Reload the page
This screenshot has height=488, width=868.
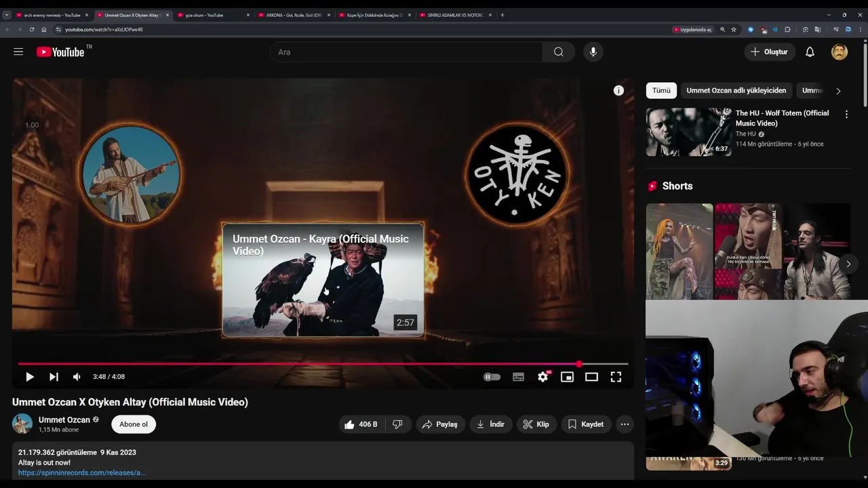[31, 29]
